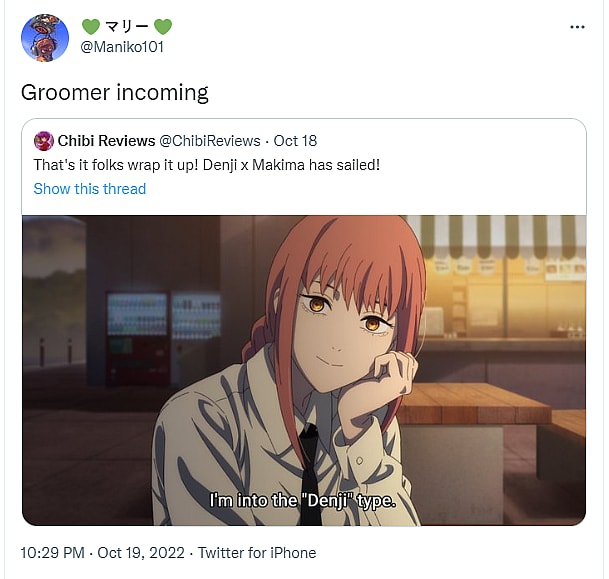Click the quoted tweet card header area
The image size is (609, 579).
pyautogui.click(x=304, y=166)
